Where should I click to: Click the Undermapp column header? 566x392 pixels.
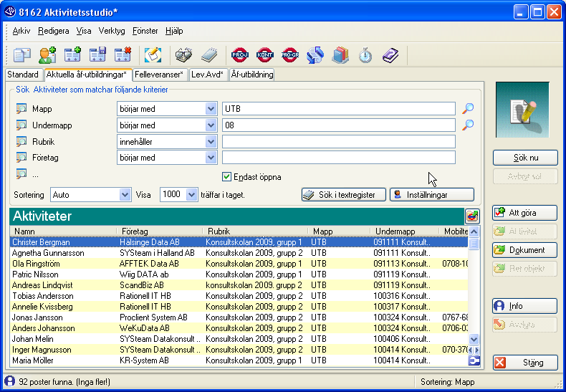[404, 231]
